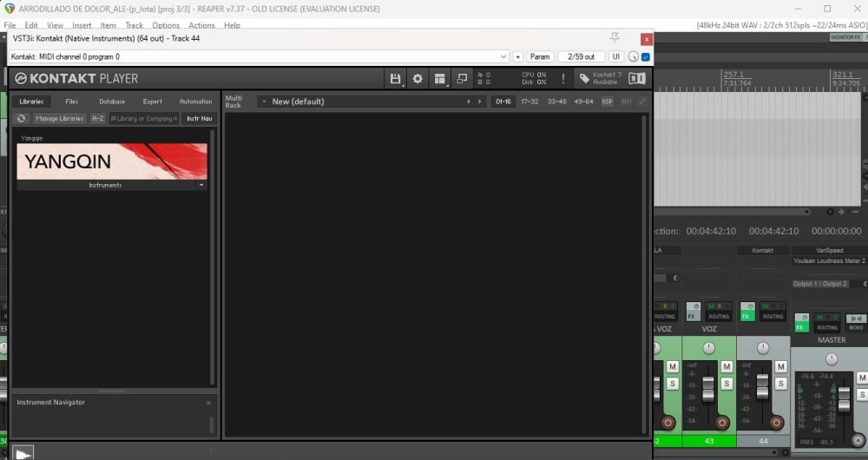This screenshot has height=460, width=868.
Task: Mute track 44
Action: 780,366
